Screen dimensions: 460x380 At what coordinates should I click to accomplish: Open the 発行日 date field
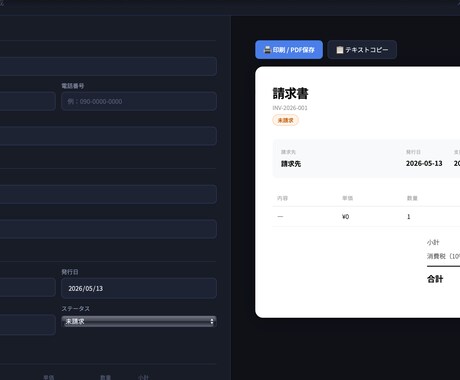click(x=139, y=288)
